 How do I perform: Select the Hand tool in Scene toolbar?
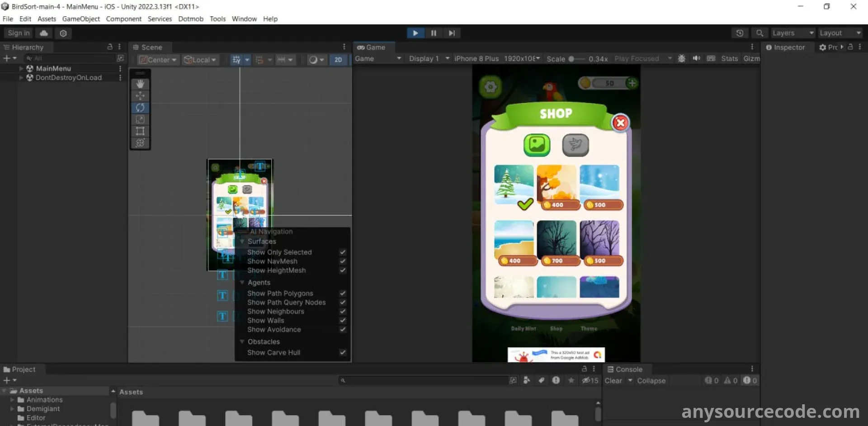pyautogui.click(x=140, y=84)
